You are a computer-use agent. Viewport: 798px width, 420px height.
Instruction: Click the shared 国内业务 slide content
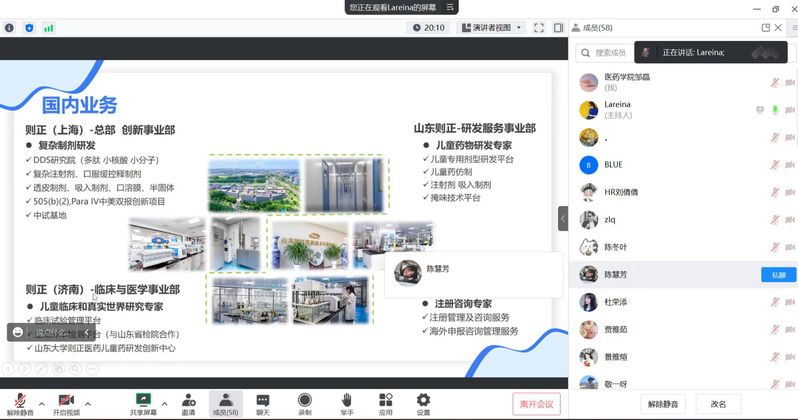(x=283, y=218)
